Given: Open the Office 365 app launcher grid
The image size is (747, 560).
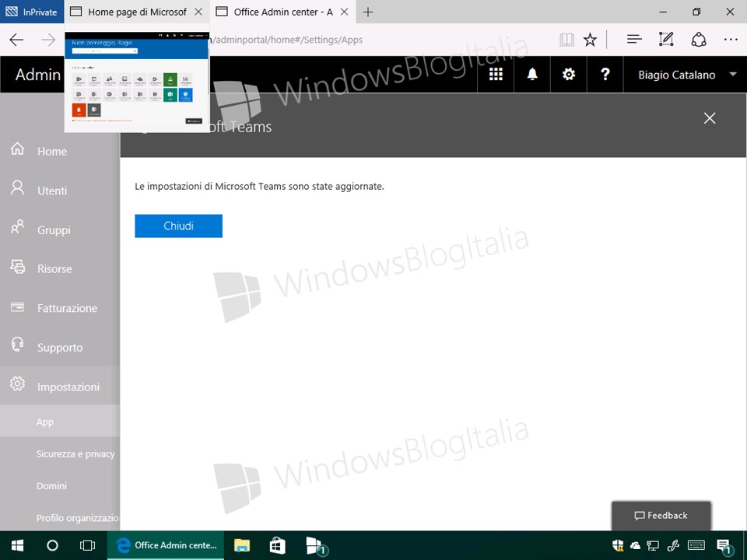Looking at the screenshot, I should click(496, 75).
